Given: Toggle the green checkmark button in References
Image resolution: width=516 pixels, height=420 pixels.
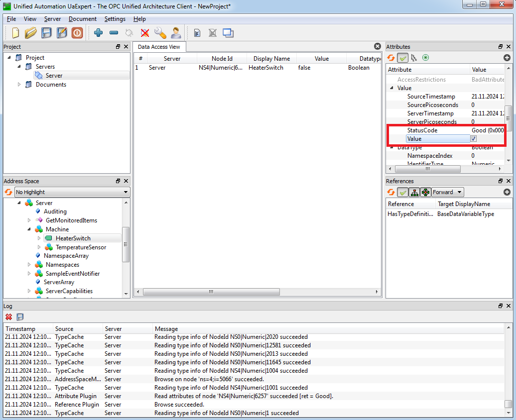Looking at the screenshot, I should (402, 192).
